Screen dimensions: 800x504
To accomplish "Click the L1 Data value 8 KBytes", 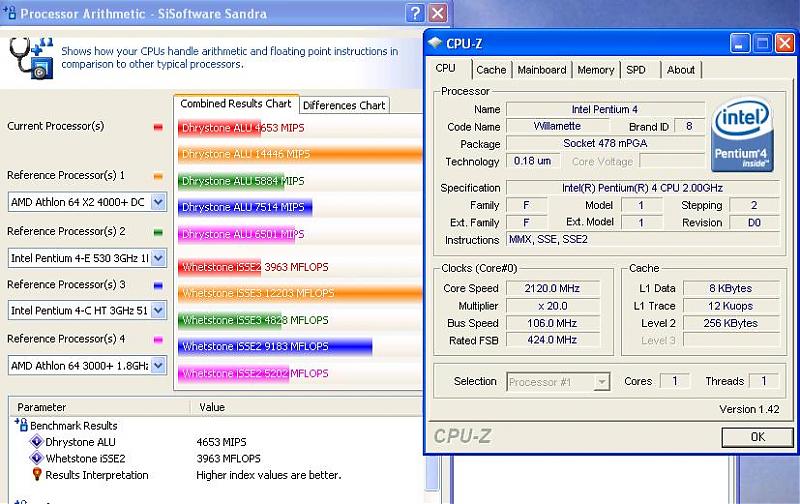I will pyautogui.click(x=731, y=288).
